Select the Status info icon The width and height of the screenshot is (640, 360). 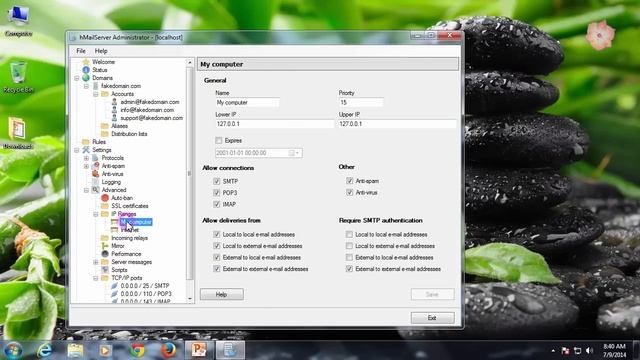86,70
